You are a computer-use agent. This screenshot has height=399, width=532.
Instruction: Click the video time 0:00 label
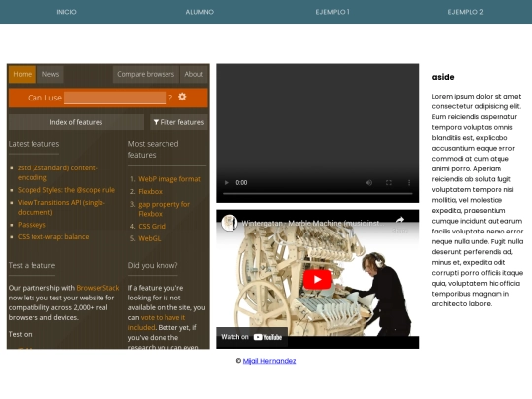241,183
